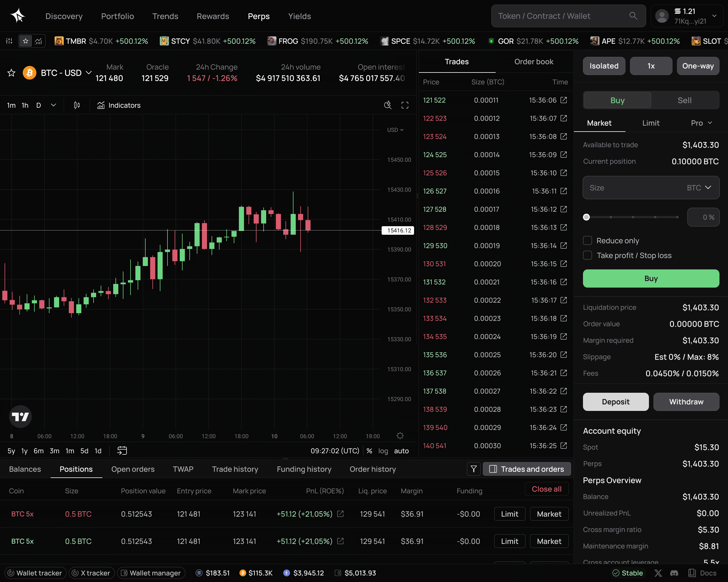Switch to the Order book tab
728x582 pixels.
(x=533, y=62)
